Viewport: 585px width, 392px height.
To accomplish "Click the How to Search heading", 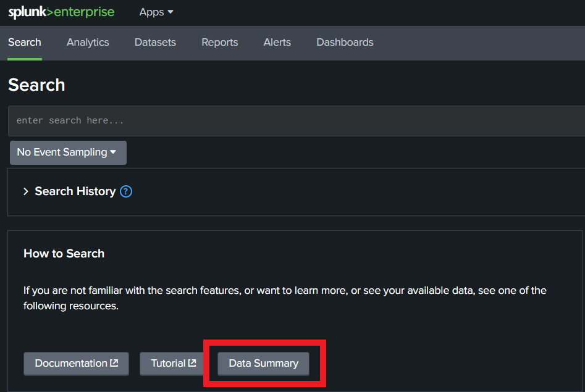I will (64, 254).
